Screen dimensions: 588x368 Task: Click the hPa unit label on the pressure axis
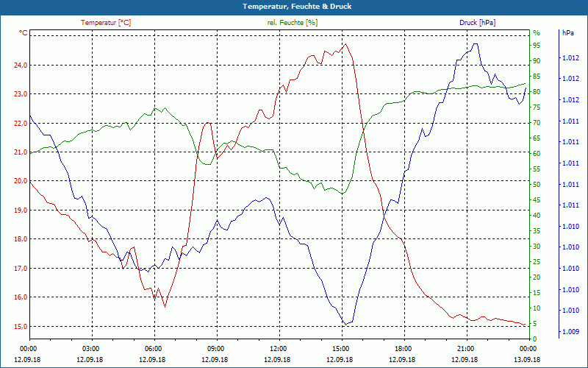point(568,32)
